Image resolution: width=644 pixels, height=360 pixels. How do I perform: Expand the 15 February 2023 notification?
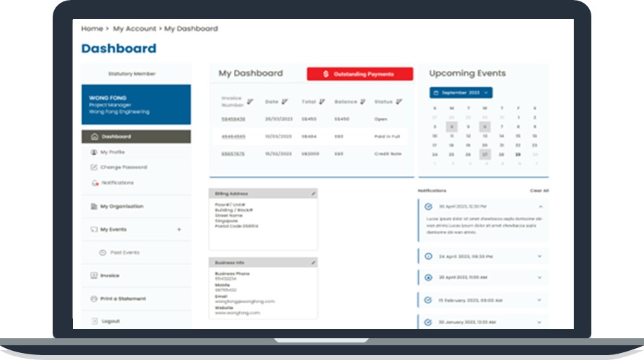(x=539, y=300)
